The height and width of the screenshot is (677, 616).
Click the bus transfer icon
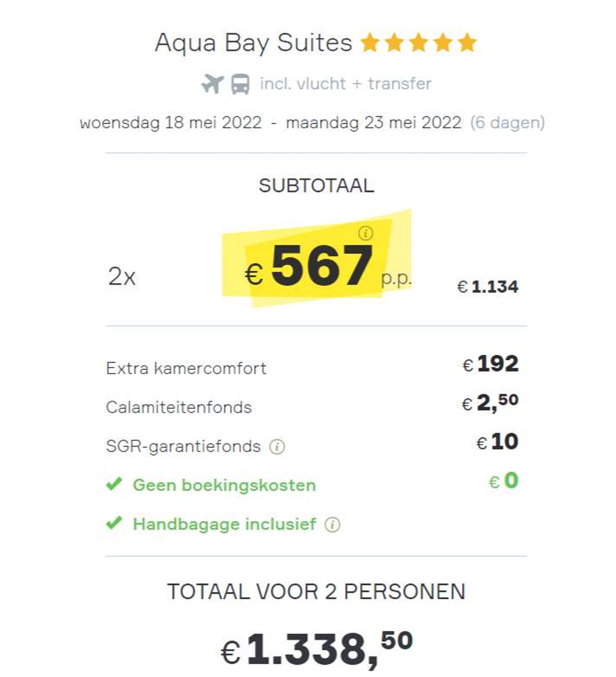coord(240,84)
